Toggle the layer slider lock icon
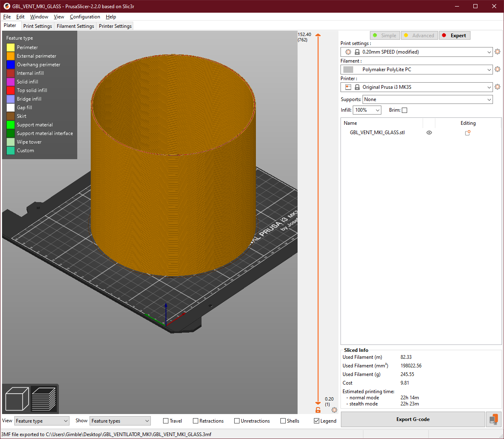The width and height of the screenshot is (504, 439). pos(318,410)
